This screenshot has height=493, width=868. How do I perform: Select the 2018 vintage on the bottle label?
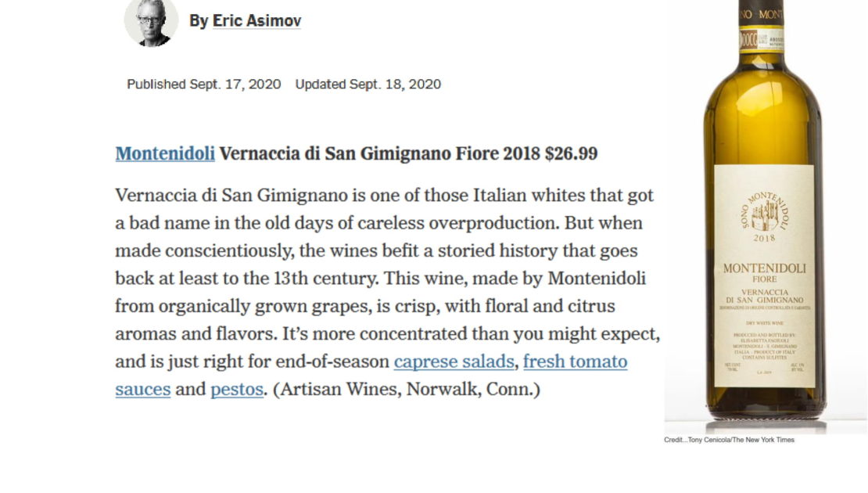point(765,238)
